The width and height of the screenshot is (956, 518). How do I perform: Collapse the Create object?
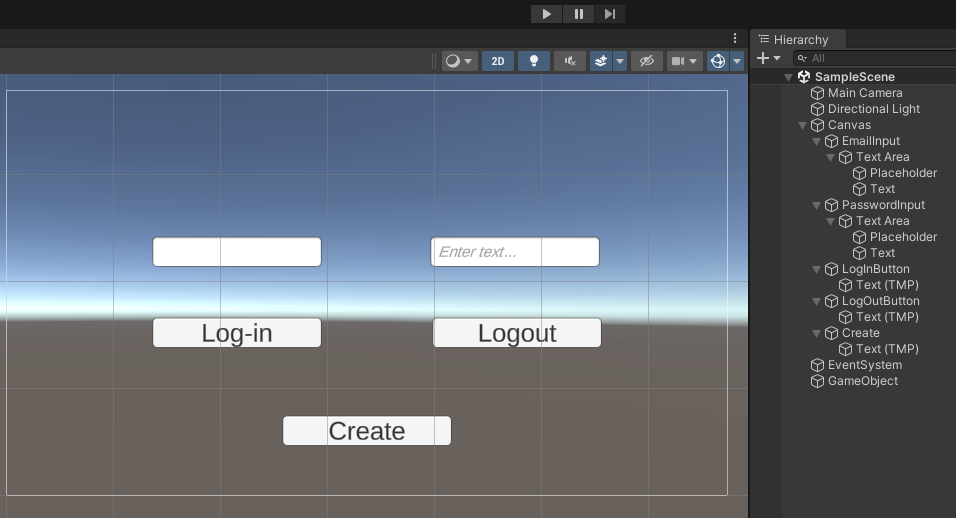point(816,333)
